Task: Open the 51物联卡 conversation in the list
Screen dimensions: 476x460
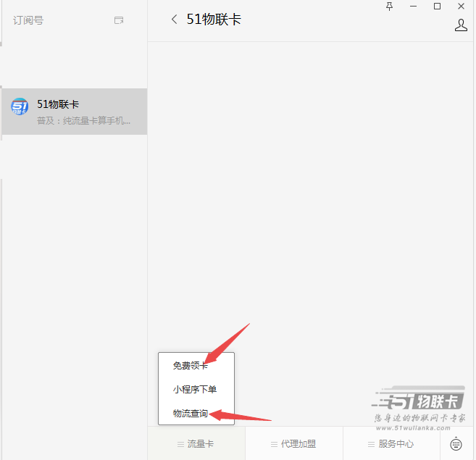Action: (75, 112)
